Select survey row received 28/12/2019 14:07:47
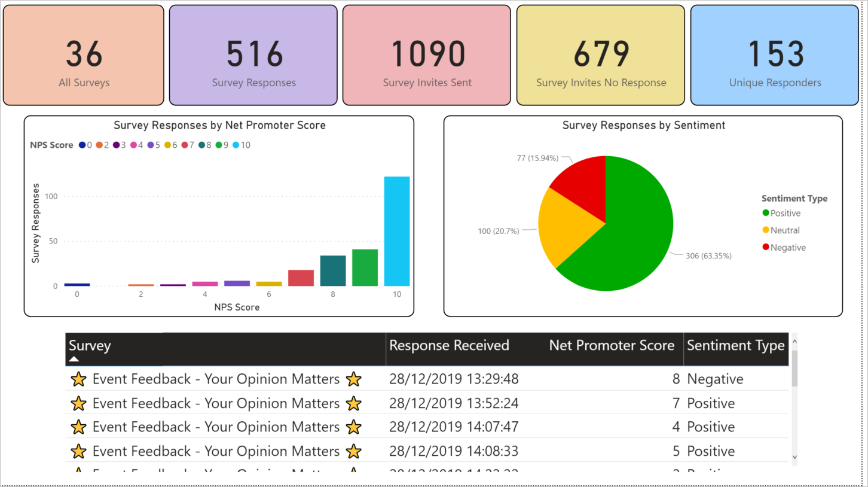868x487 pixels. tap(427, 427)
